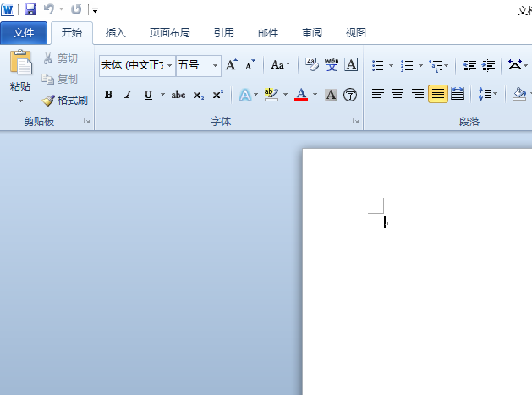
Task: Click in the 宋体 font name box
Action: pos(133,65)
